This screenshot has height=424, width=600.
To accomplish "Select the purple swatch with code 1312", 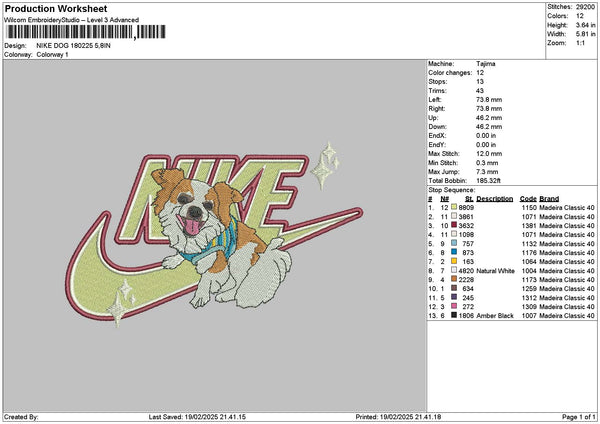I will (x=454, y=297).
